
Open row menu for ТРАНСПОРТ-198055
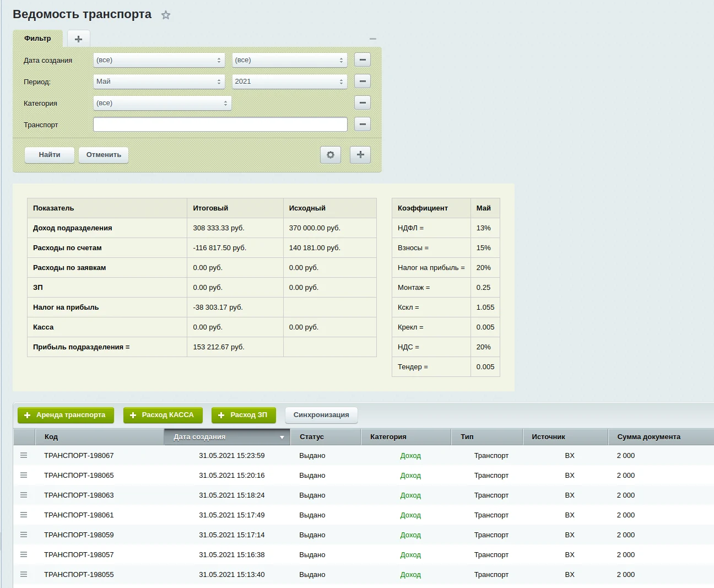24,574
